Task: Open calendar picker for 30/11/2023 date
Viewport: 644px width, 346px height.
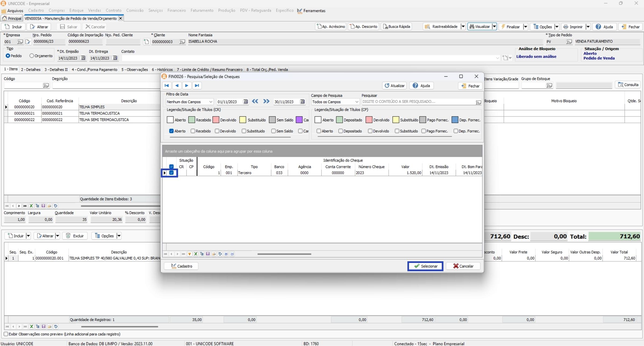Action: 302,102
